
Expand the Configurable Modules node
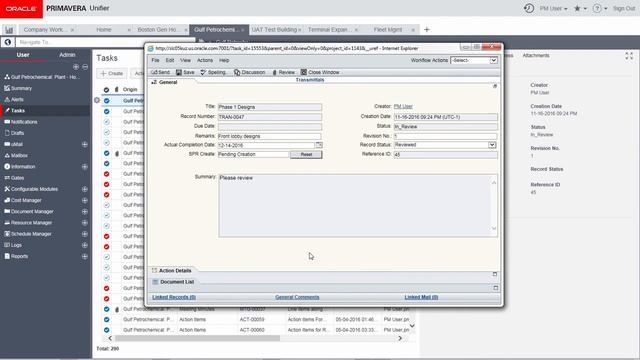84,189
